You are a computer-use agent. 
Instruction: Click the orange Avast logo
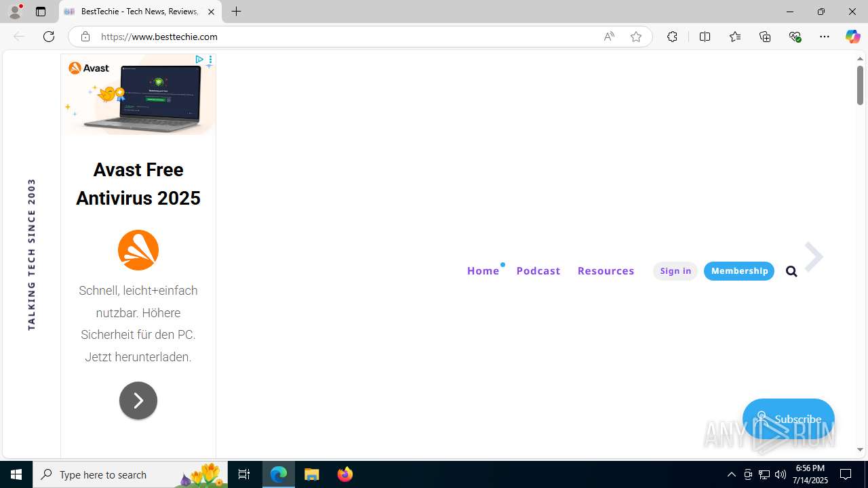coord(138,249)
